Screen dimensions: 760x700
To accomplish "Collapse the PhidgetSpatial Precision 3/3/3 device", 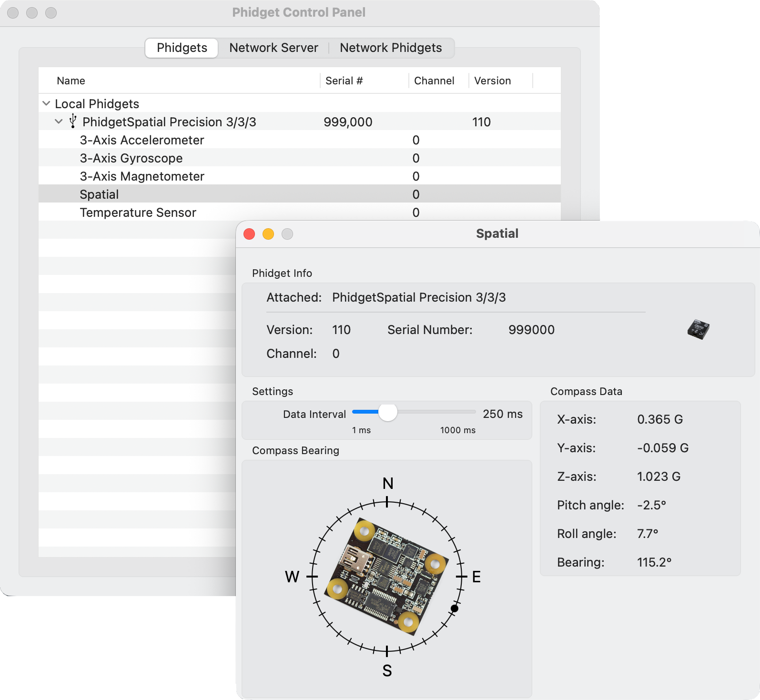I will click(x=59, y=122).
